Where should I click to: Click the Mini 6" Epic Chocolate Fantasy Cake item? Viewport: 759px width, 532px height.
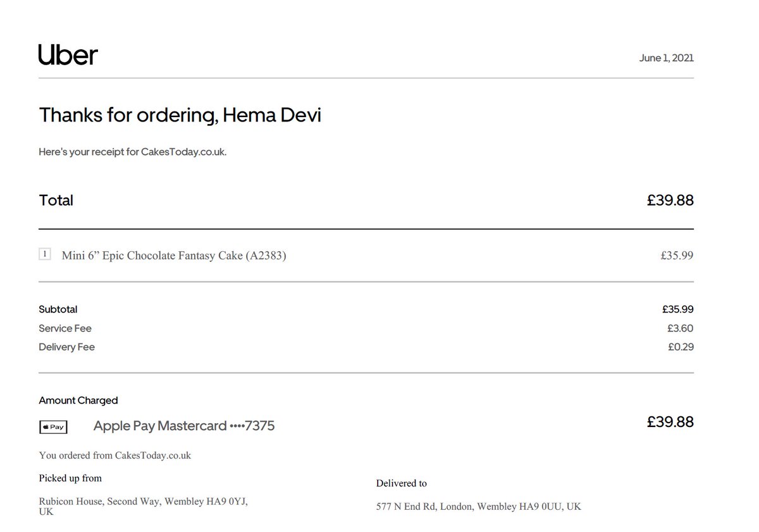pyautogui.click(x=174, y=256)
